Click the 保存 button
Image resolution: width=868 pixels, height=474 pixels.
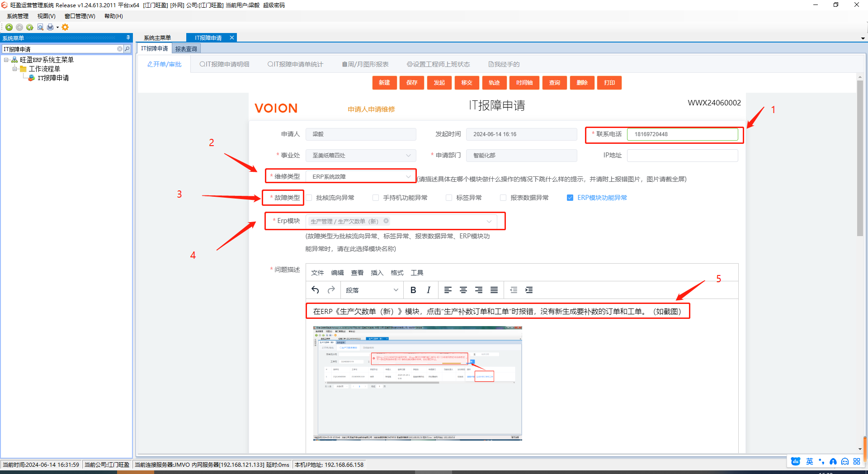[x=412, y=83]
